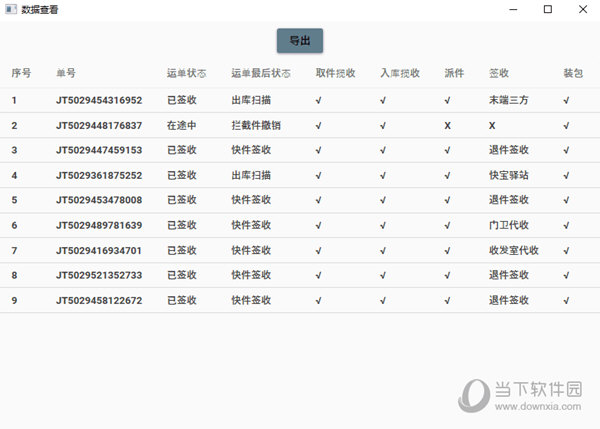600x429 pixels.
Task: Click 收发室代收 sign cell in row 7
Action: 514,250
